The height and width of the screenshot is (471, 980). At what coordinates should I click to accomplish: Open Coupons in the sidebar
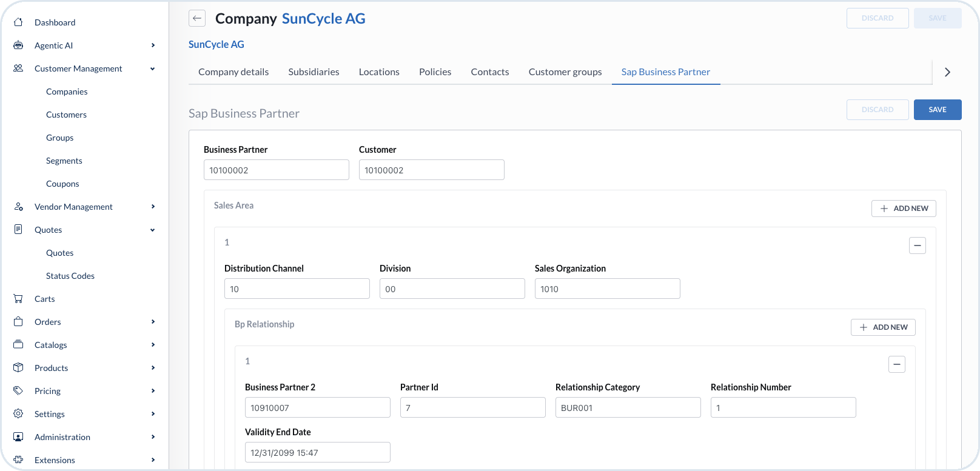click(62, 184)
